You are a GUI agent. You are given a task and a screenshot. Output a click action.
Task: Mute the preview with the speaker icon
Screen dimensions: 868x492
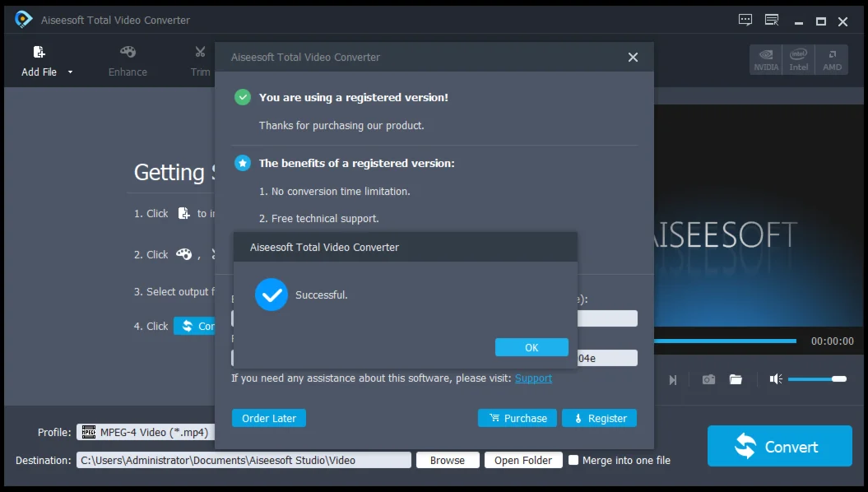tap(776, 379)
